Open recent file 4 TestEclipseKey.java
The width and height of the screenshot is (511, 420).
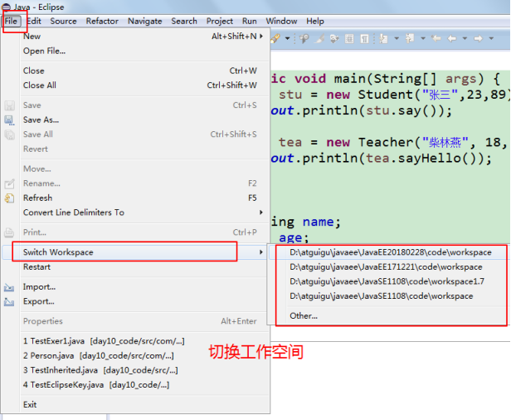point(144,385)
